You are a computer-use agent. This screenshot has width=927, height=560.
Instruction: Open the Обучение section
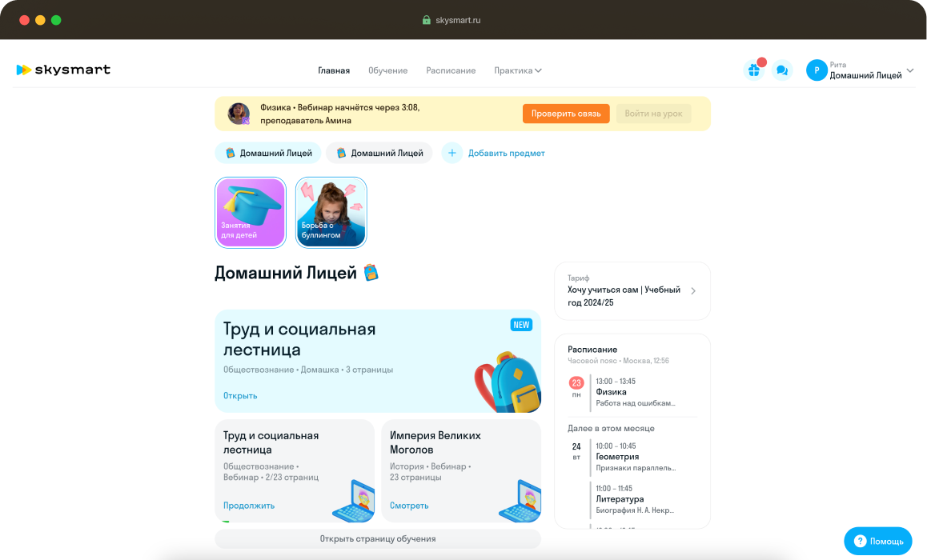point(387,70)
